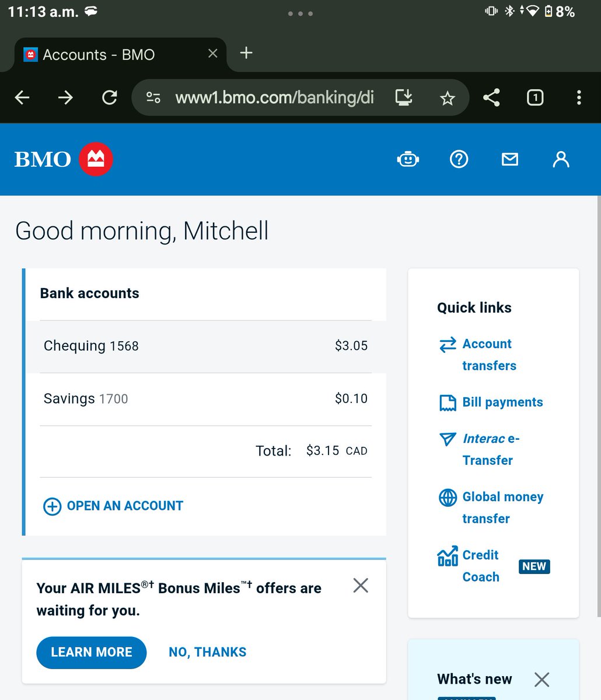Viewport: 601px width, 700px height.
Task: Close the Accounts - BMO tab
Action: tap(213, 54)
